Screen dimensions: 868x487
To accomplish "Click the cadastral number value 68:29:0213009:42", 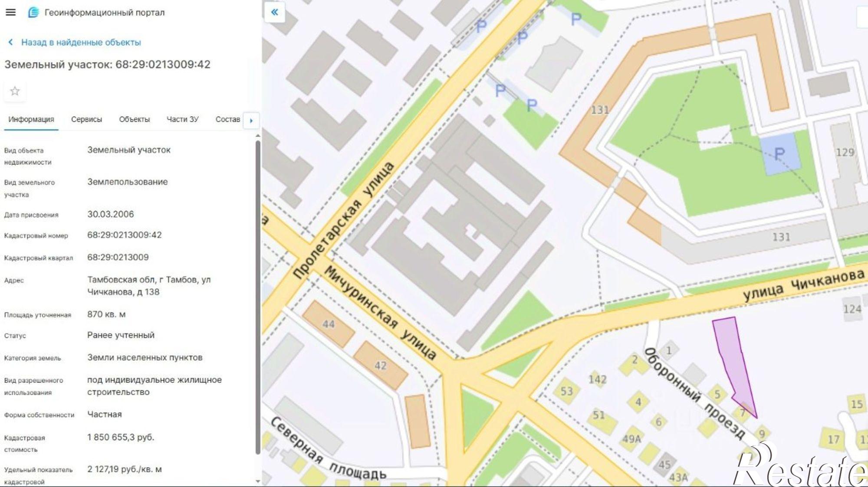I will coord(125,235).
